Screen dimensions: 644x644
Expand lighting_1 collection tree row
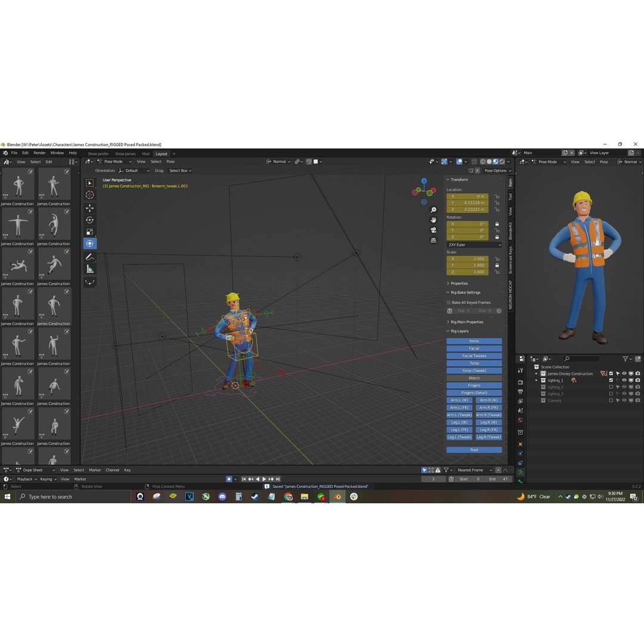click(x=537, y=380)
